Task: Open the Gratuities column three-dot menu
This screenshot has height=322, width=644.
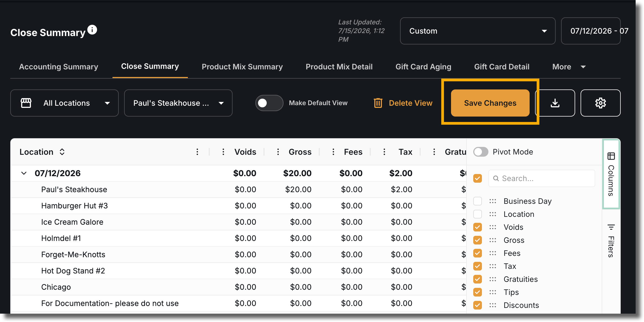Action: click(x=434, y=152)
